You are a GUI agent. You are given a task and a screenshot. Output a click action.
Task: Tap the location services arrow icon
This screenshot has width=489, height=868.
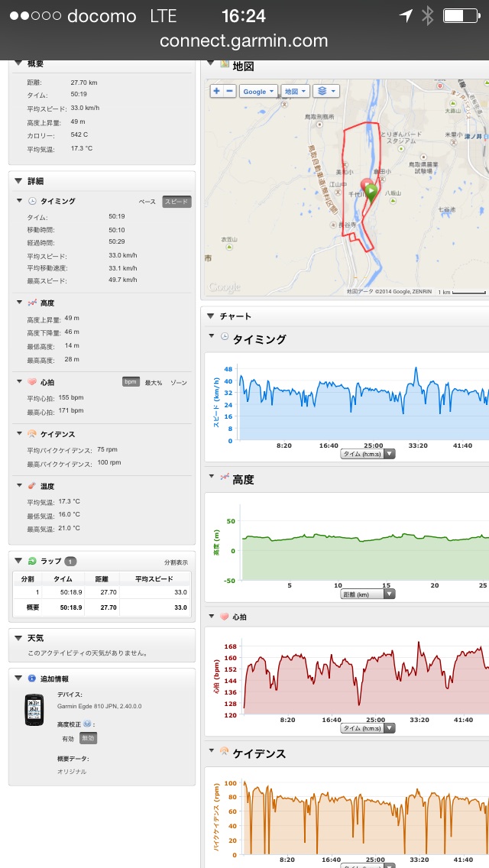point(406,16)
